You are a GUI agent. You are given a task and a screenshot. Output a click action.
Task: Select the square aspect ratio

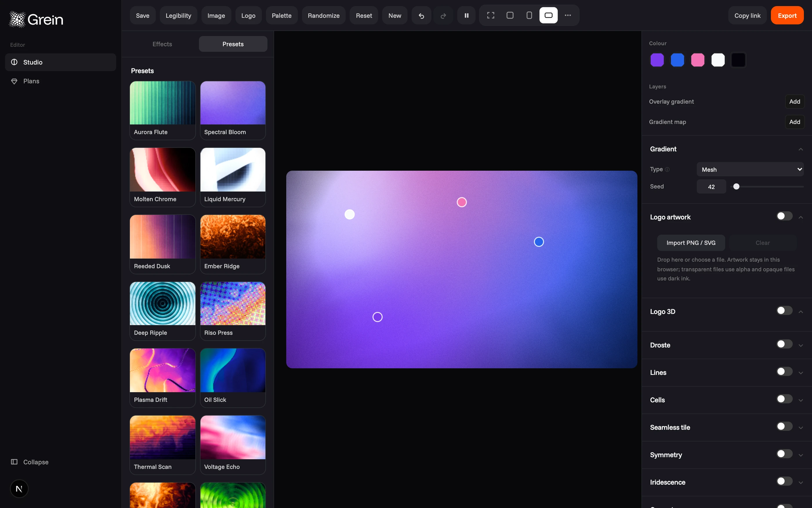[x=510, y=15]
